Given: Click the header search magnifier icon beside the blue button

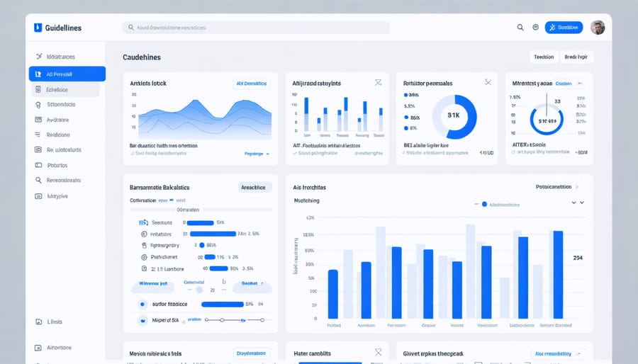Looking at the screenshot, I should click(x=520, y=27).
